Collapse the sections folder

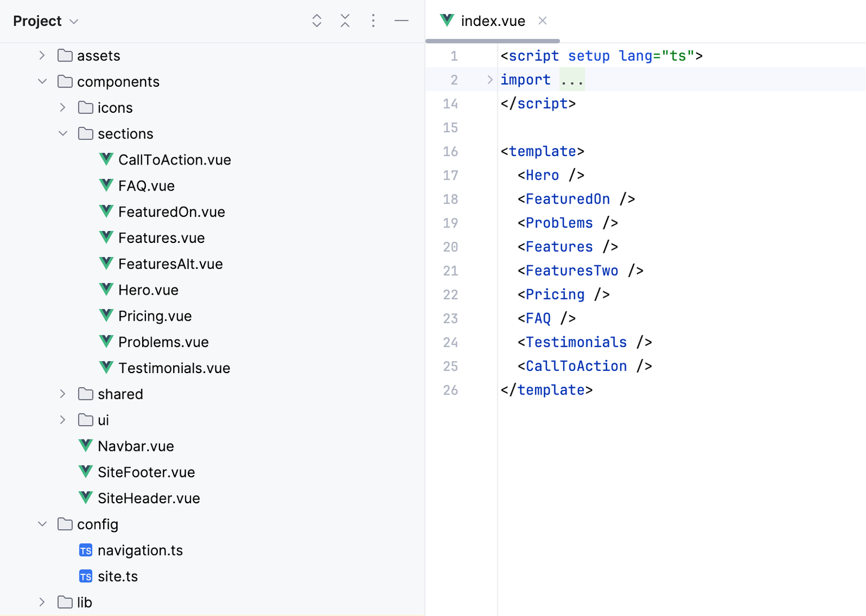(63, 134)
